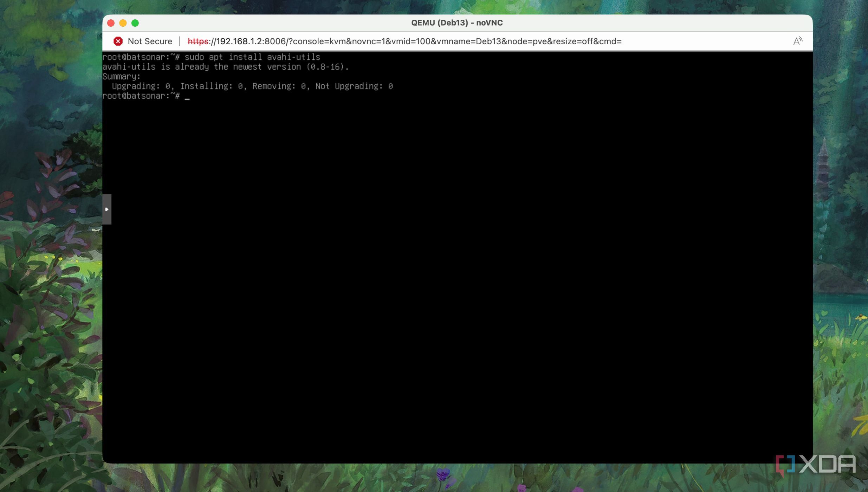The height and width of the screenshot is (492, 868).
Task: Click the 'avahi-utils is already the newest version' line
Action: pyautogui.click(x=226, y=67)
